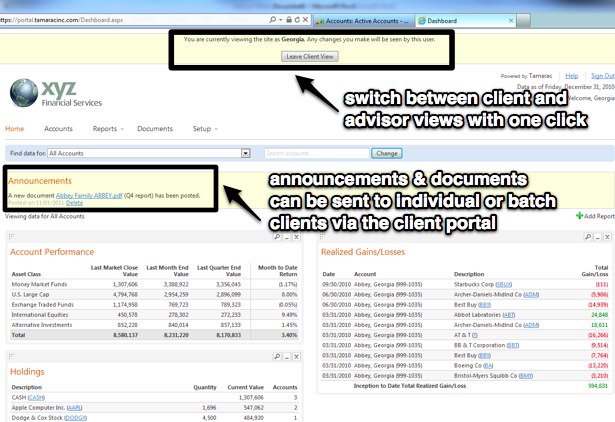615x422 pixels.
Task: Click the Add Report plus icon
Action: [x=579, y=215]
